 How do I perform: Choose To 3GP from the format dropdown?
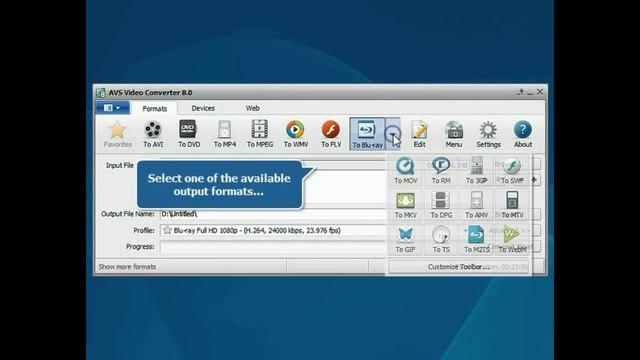476,170
